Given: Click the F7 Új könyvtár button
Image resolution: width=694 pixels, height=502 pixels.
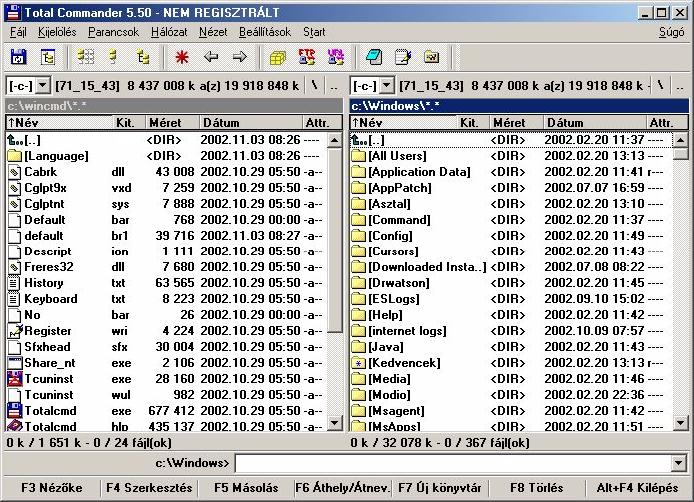Looking at the screenshot, I should tap(440, 488).
